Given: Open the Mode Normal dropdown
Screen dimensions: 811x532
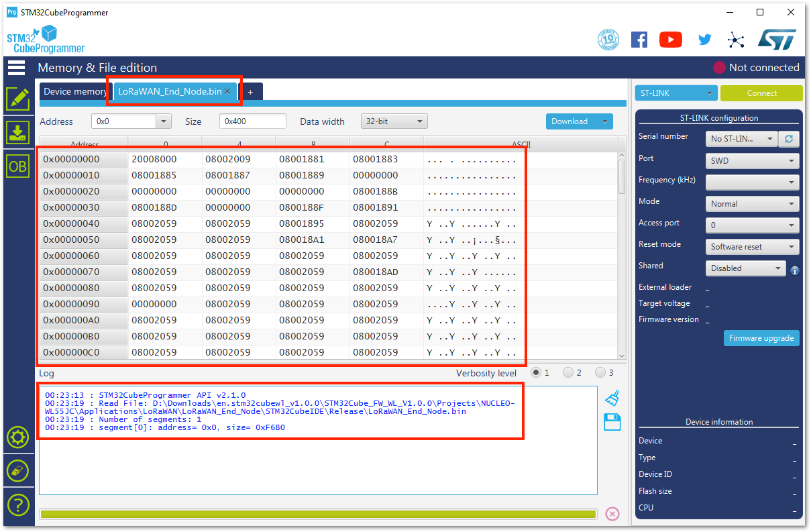Looking at the screenshot, I should tap(752, 204).
